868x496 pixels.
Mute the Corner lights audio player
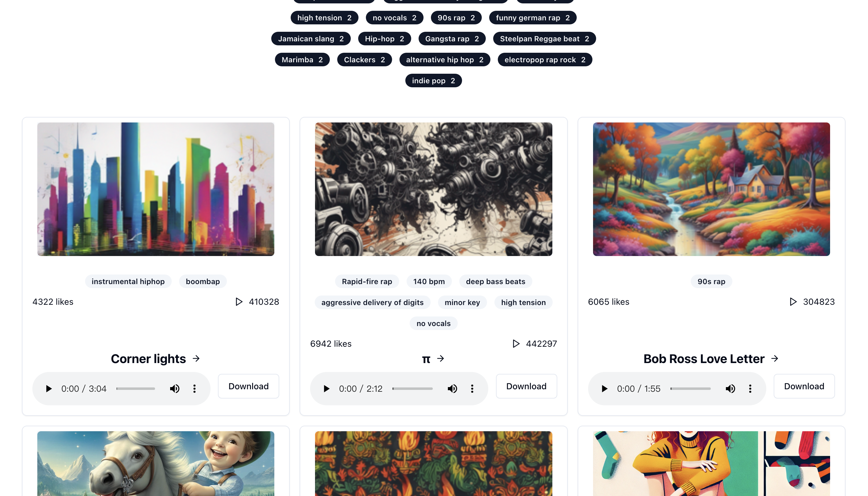[175, 389]
